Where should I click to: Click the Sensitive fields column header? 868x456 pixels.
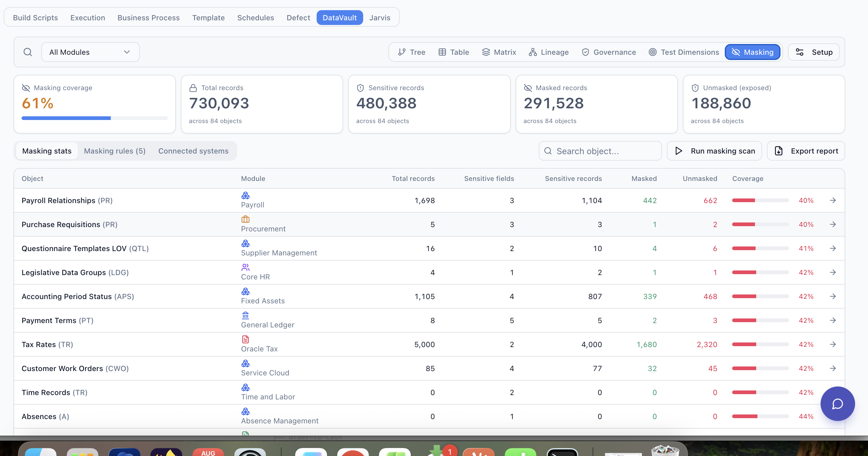(489, 178)
